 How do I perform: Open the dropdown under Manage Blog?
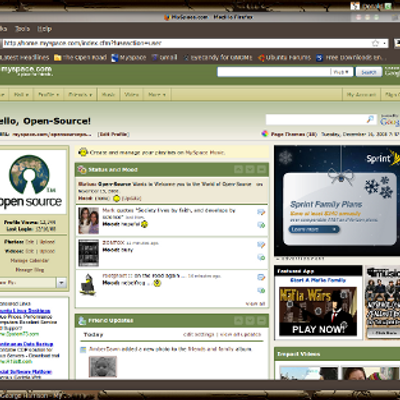tap(61, 283)
